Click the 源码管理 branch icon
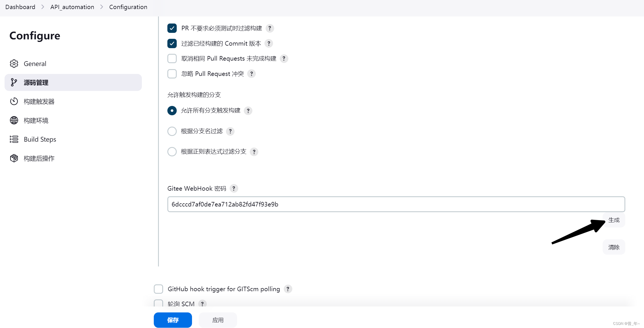Viewport: 644px width, 328px height. 14,82
